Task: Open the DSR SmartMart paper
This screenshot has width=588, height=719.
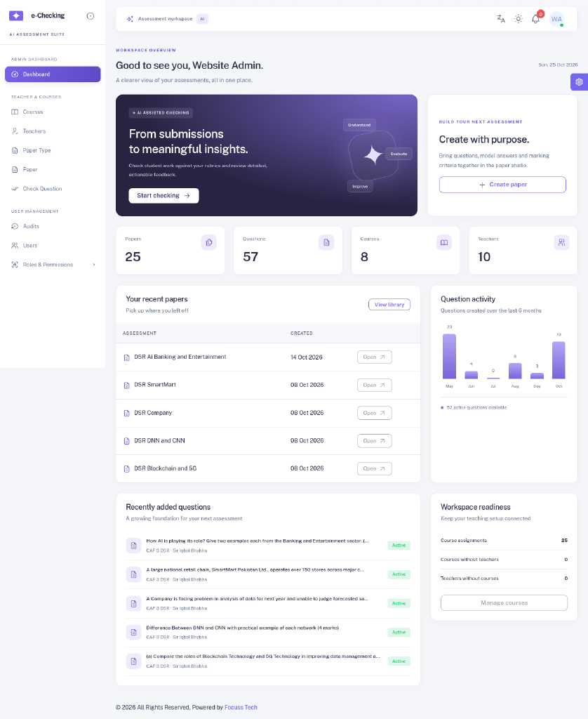Action: coord(375,385)
